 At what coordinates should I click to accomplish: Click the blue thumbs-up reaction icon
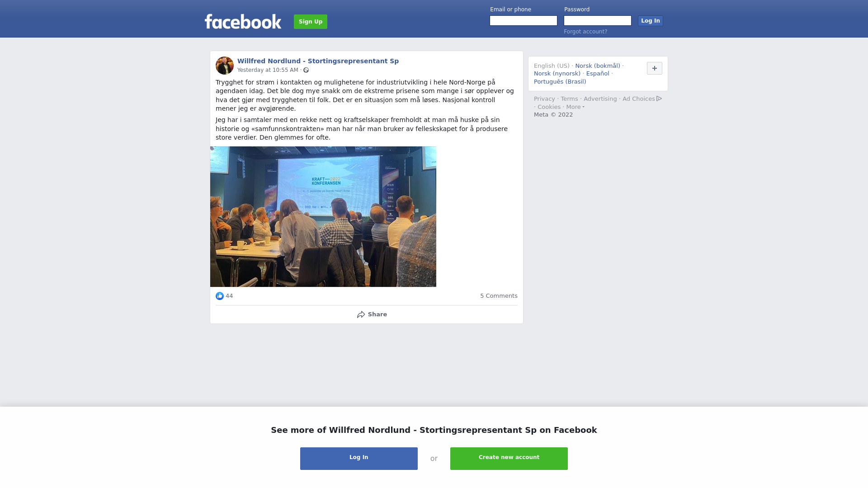point(220,296)
